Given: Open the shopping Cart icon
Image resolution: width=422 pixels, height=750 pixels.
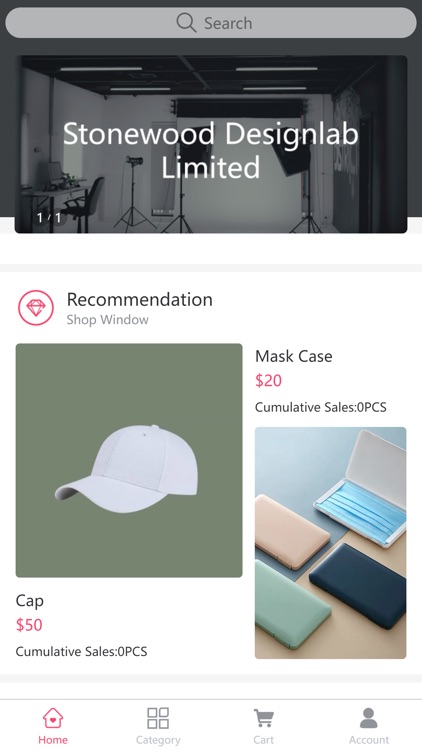Looking at the screenshot, I should pos(263,718).
